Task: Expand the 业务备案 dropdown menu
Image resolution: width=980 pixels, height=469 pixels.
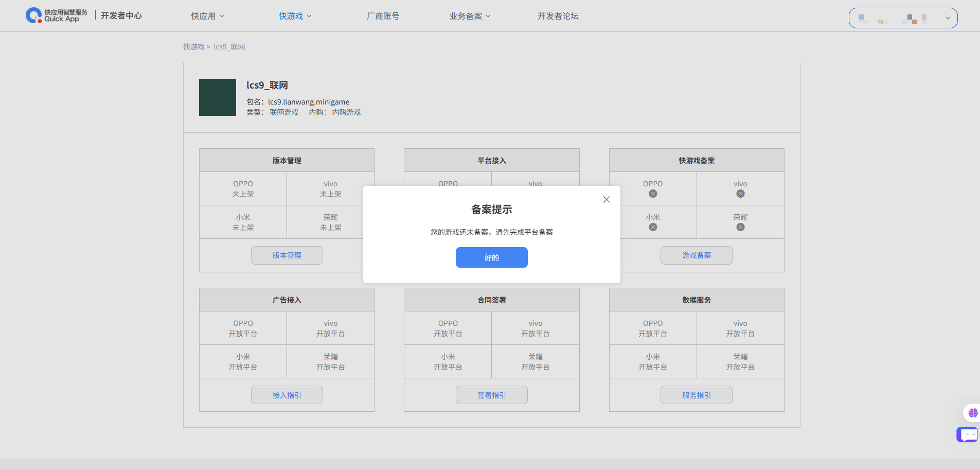Action: (470, 16)
